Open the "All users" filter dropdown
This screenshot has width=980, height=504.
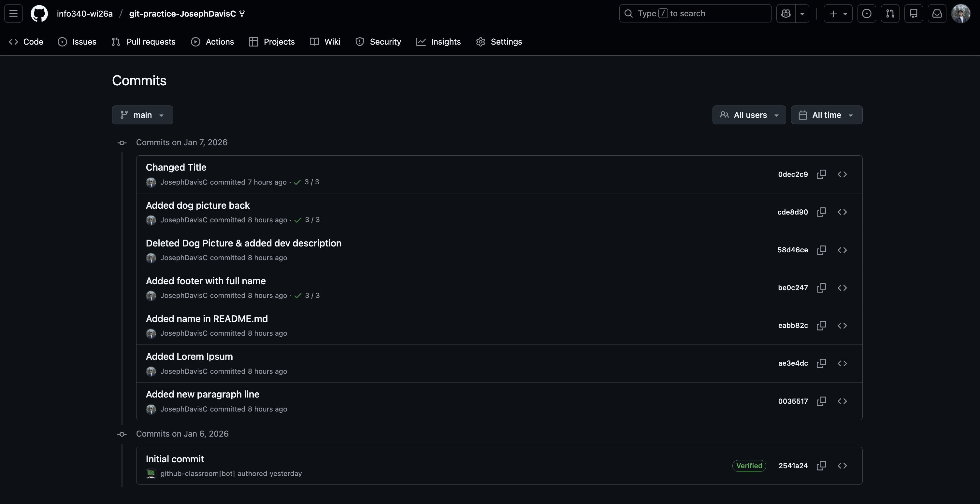749,115
